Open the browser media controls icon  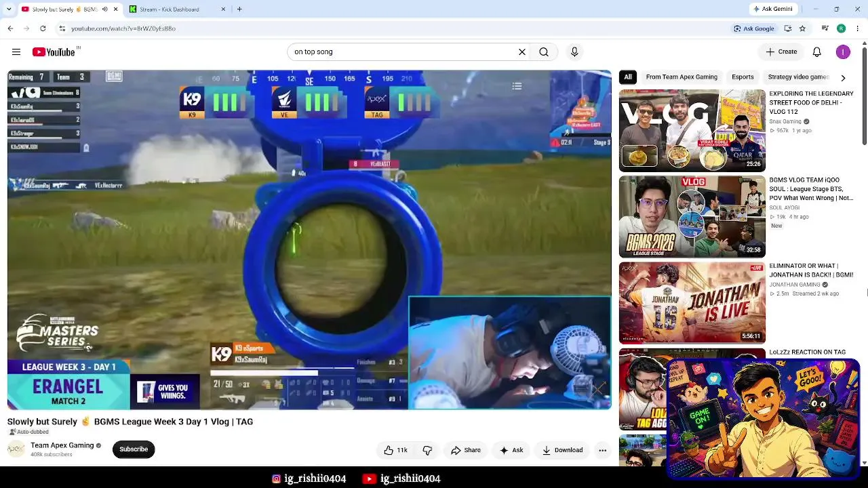click(x=825, y=28)
